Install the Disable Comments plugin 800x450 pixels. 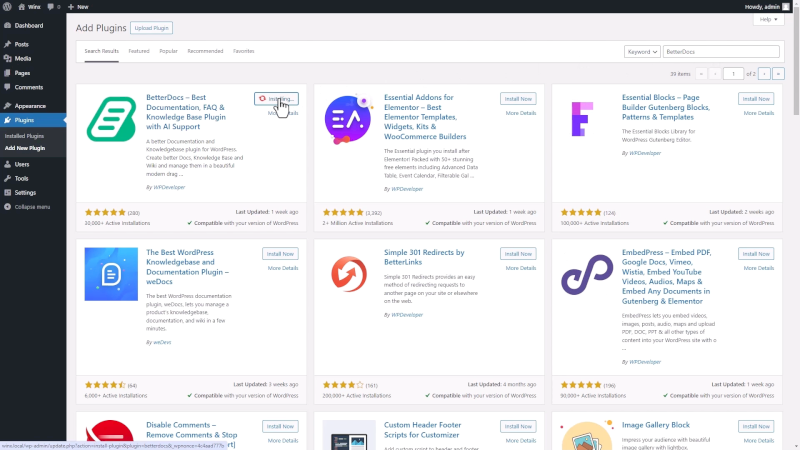pyautogui.click(x=280, y=427)
